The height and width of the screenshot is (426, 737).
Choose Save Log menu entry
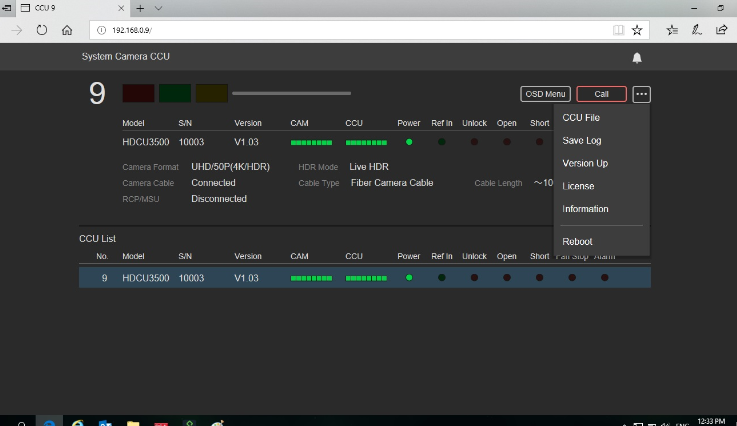tap(581, 141)
